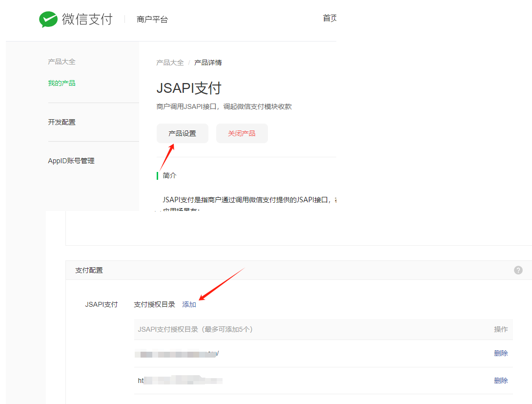This screenshot has height=404, width=532.
Task: Delete the first authorized directory ending in slash
Action: [501, 353]
